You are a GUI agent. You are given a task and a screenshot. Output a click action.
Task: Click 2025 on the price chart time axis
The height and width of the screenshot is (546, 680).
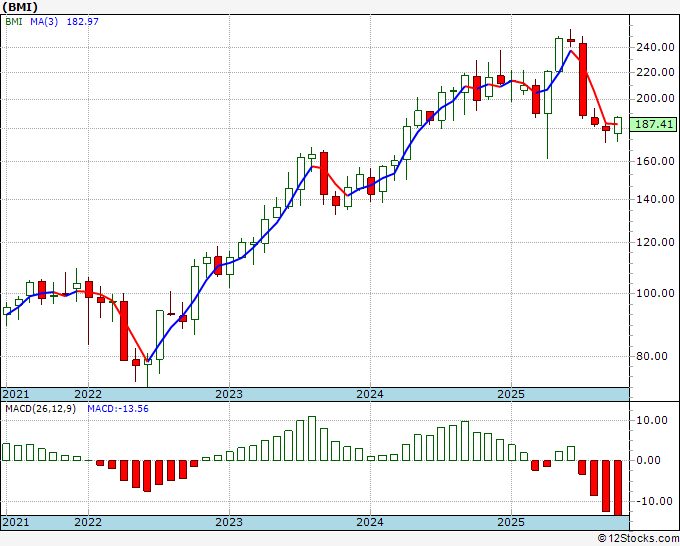(x=511, y=394)
